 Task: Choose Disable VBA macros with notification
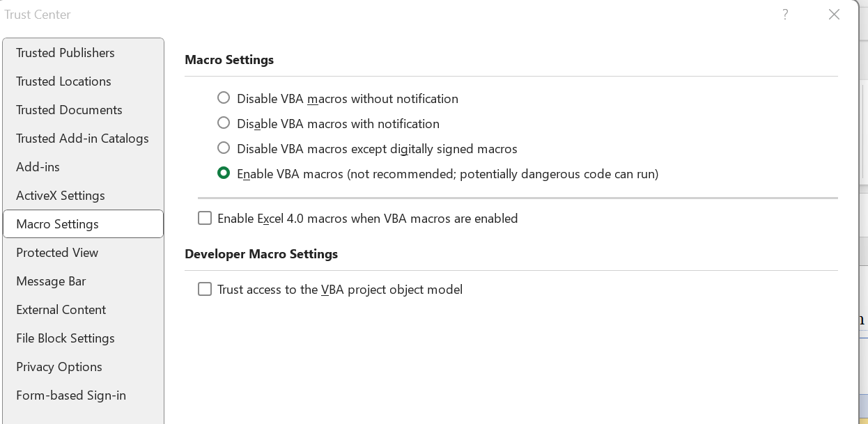click(224, 123)
